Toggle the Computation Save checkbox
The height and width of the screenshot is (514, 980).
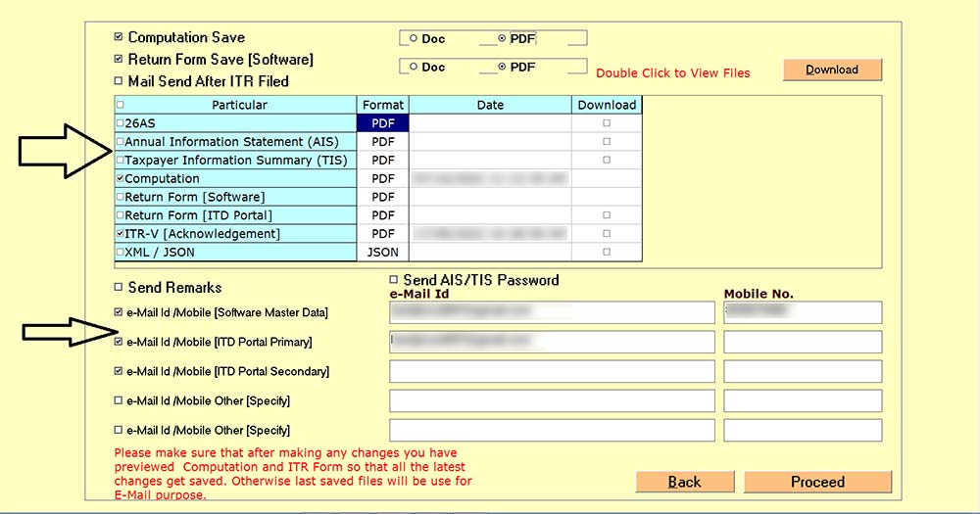(x=119, y=38)
